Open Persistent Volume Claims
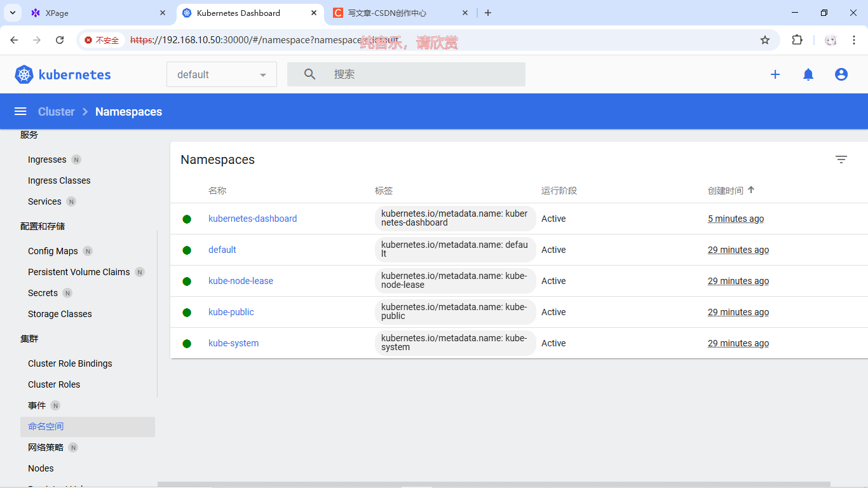 [79, 272]
